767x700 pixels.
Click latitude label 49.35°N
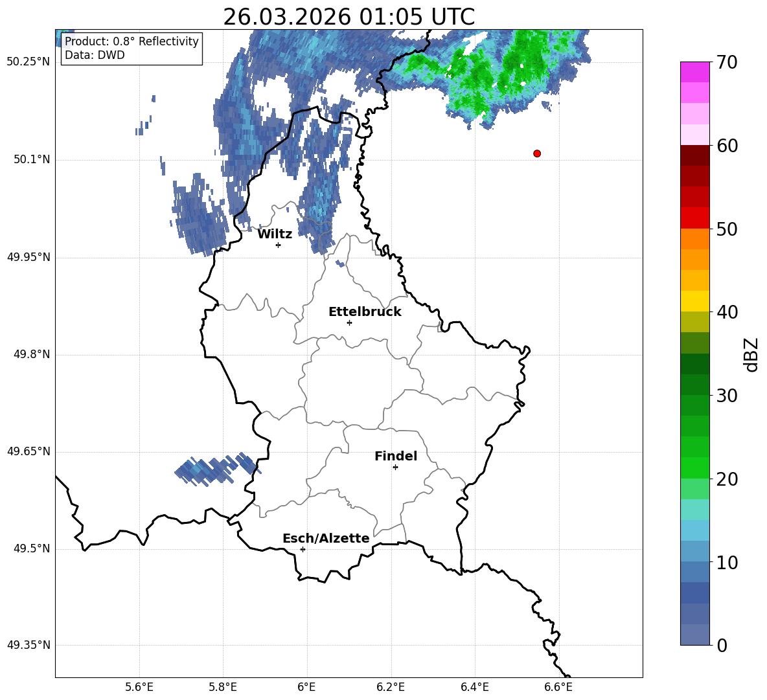click(29, 645)
